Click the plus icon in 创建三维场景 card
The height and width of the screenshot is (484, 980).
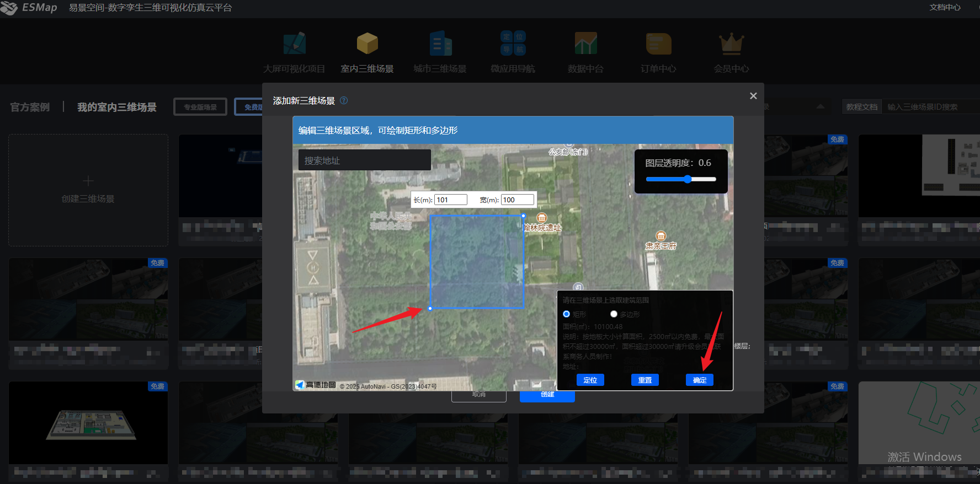(x=88, y=181)
